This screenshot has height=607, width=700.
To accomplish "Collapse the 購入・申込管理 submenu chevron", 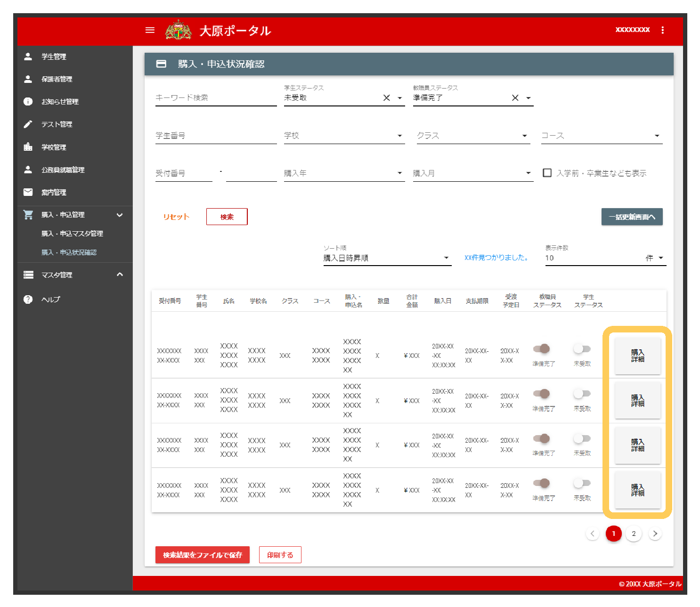I will coord(120,215).
